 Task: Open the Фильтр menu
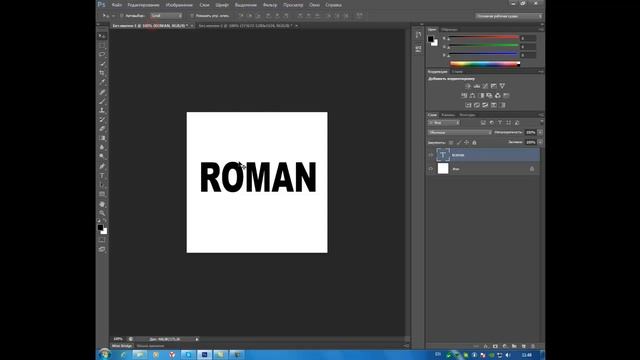coord(270,5)
